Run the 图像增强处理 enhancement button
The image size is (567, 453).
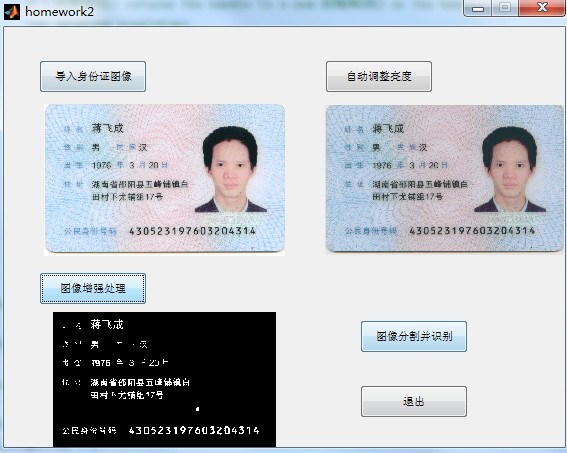point(93,288)
